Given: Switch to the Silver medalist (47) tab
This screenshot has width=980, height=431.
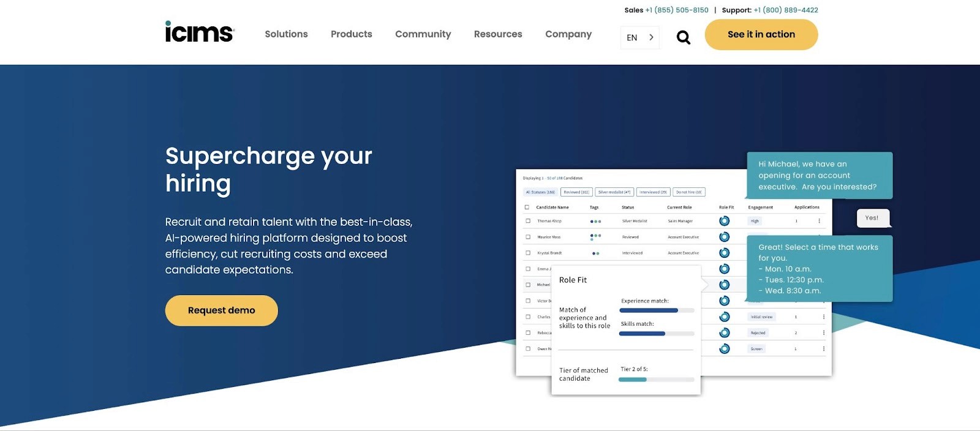Looking at the screenshot, I should [614, 192].
